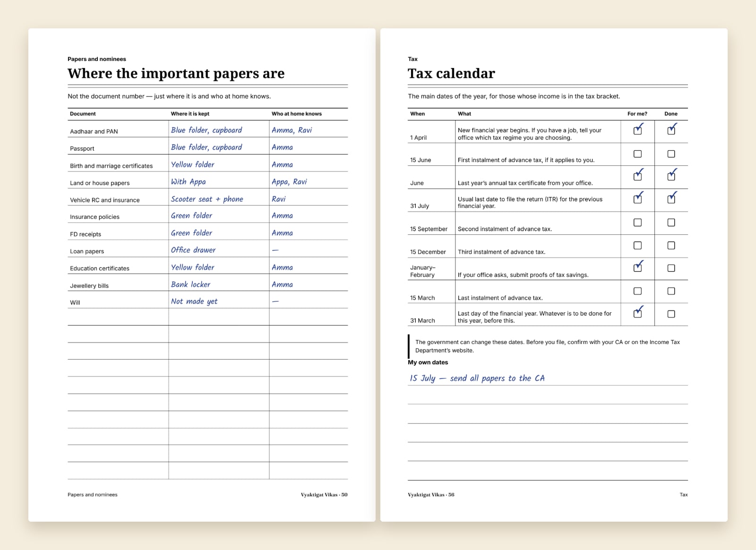Select the 'Office drawer' location entry
The height and width of the screenshot is (550, 756).
click(193, 250)
